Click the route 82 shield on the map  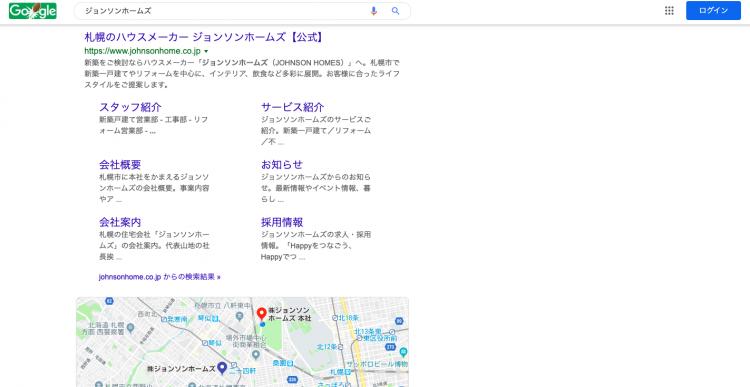pyautogui.click(x=110, y=301)
